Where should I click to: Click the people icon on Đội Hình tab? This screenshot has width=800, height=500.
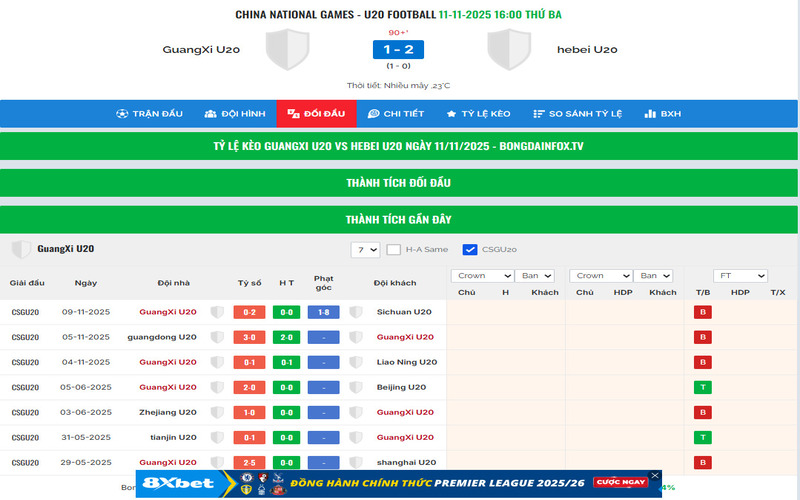point(211,114)
